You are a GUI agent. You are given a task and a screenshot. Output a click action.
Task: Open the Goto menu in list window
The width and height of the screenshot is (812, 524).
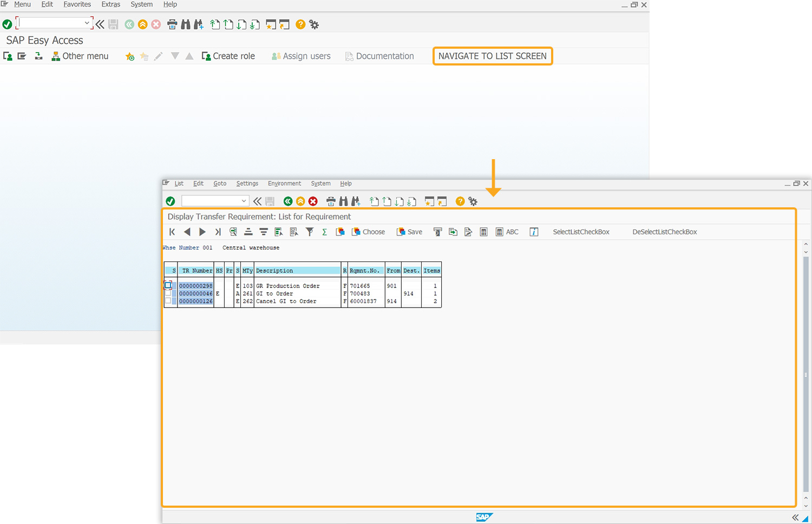pyautogui.click(x=220, y=184)
